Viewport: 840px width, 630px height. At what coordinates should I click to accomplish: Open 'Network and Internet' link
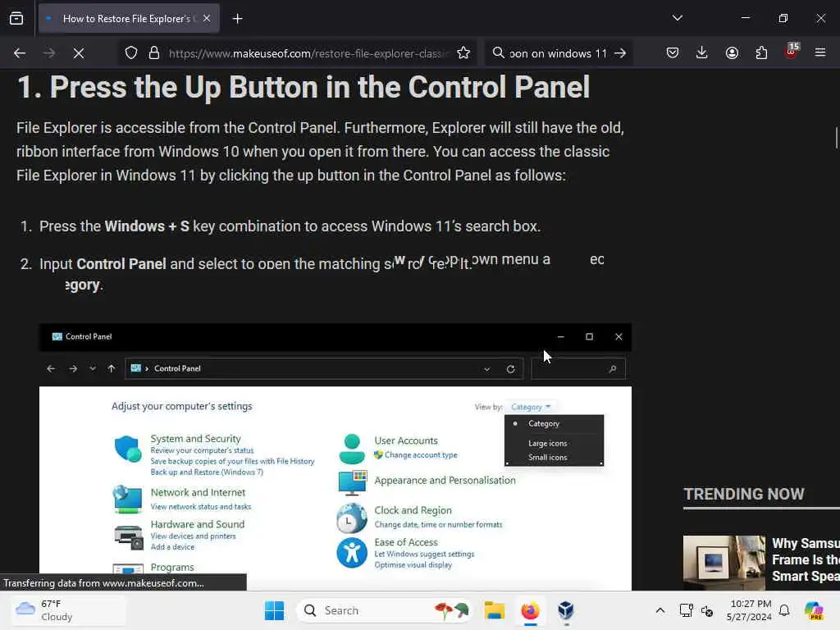[x=198, y=492]
